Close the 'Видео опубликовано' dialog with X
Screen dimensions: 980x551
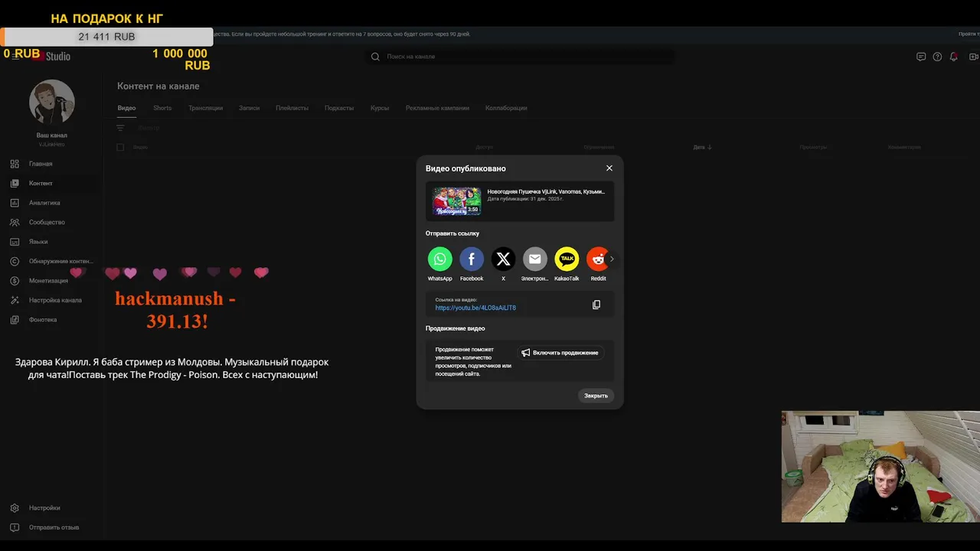(609, 168)
